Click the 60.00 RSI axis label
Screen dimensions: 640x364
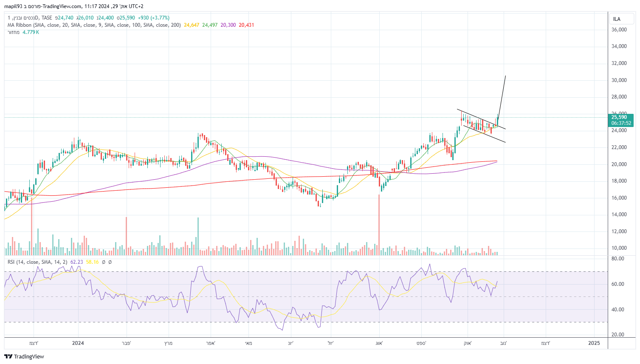[x=618, y=284]
